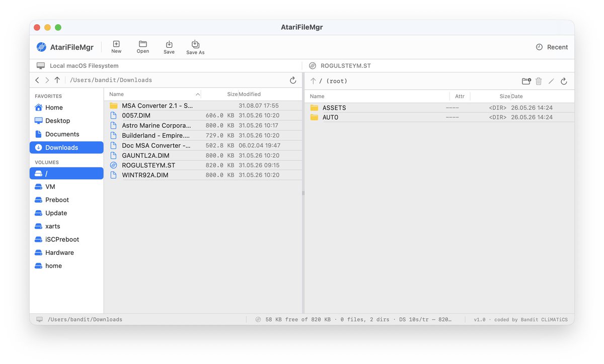Click the 820.0 KB size of ROGULSTEYM.ST
This screenshot has width=604, height=364.
point(220,165)
